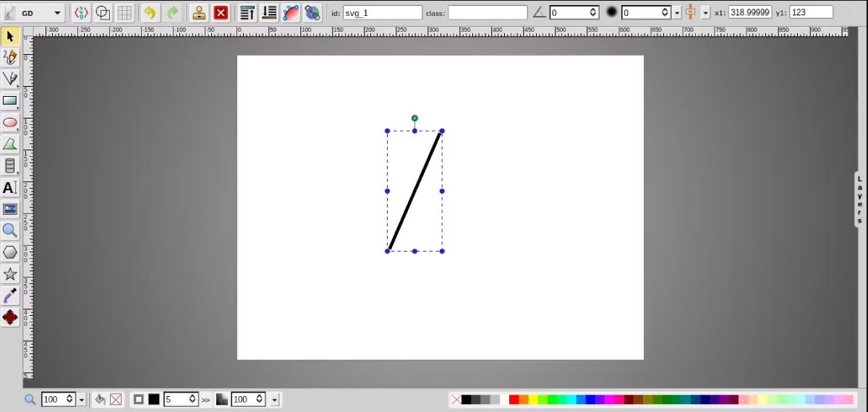Open the blur value dropdown arrow
Screen dimensions: 868x412
pos(677,12)
